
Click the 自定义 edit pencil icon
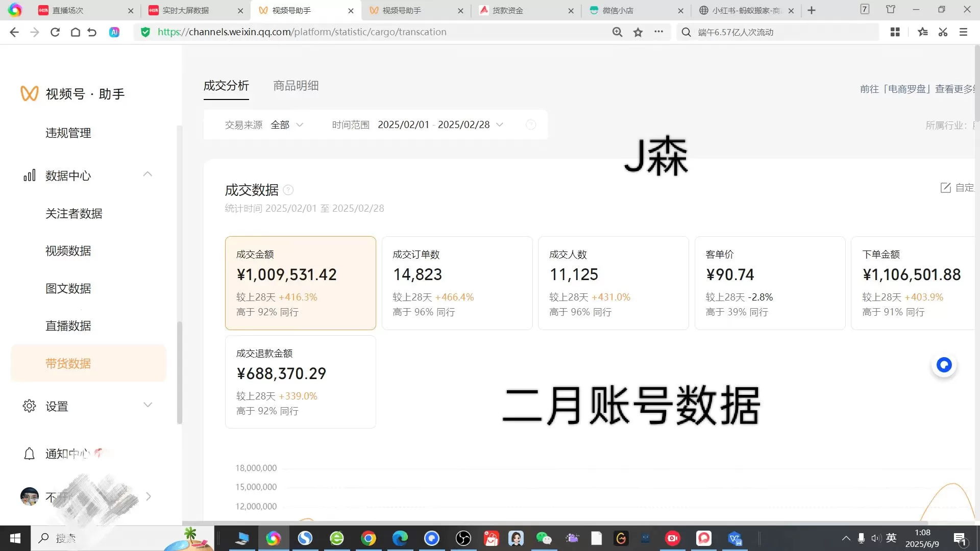946,187
